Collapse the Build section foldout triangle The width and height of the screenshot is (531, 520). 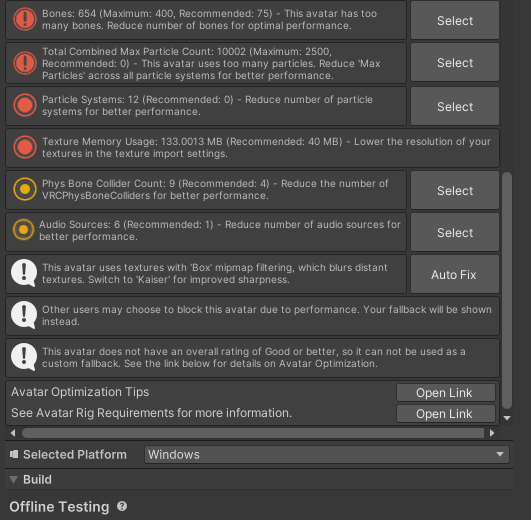pos(14,480)
